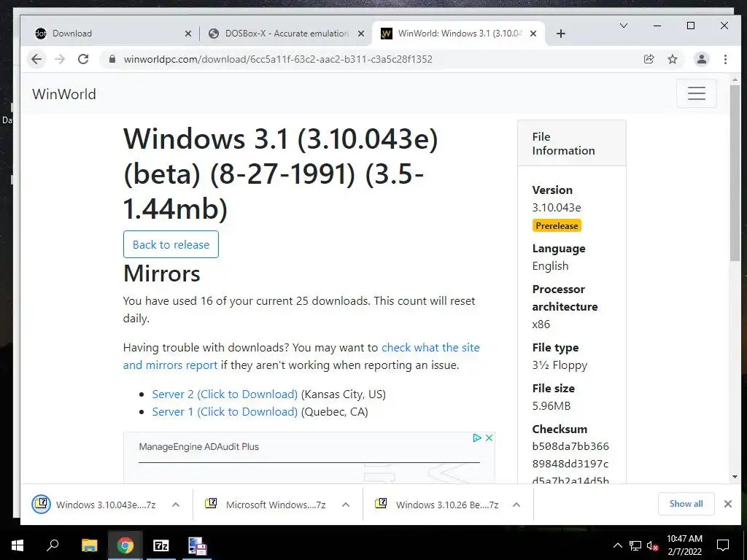Expand options for Windows 3.10.26 download

coord(516,505)
